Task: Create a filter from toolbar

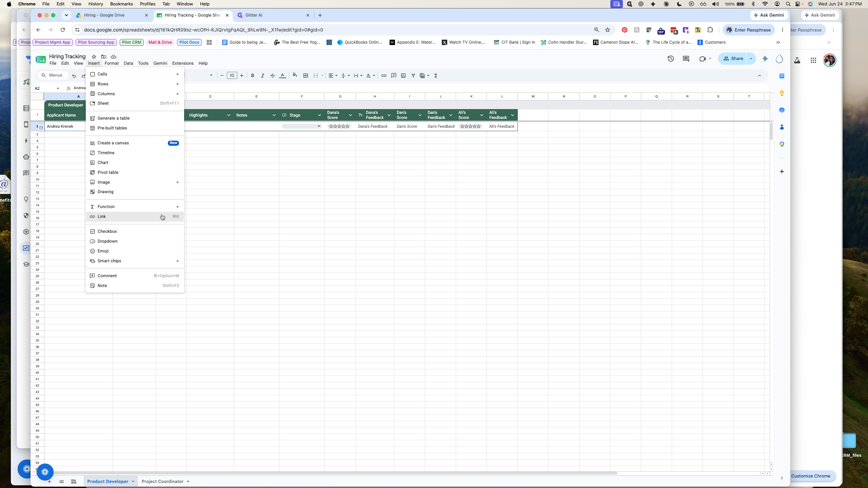Action: pos(413,76)
